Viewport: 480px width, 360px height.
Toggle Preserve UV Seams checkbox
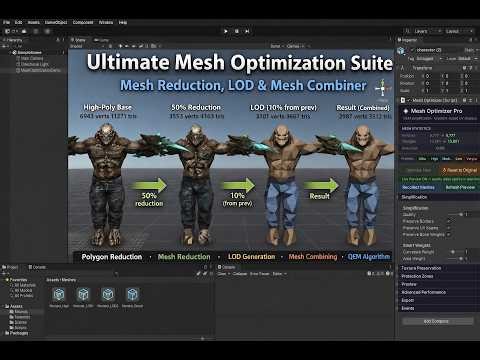tap(449, 228)
